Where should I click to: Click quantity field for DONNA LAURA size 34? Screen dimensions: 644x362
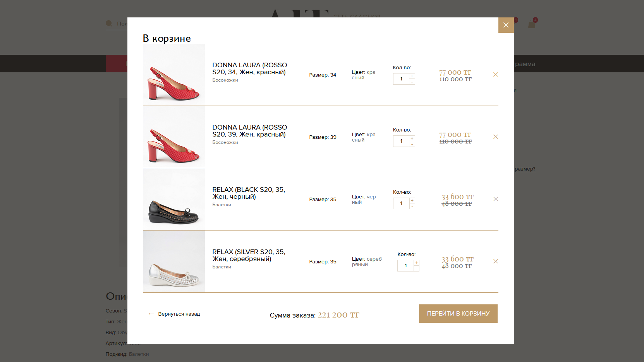tap(401, 79)
